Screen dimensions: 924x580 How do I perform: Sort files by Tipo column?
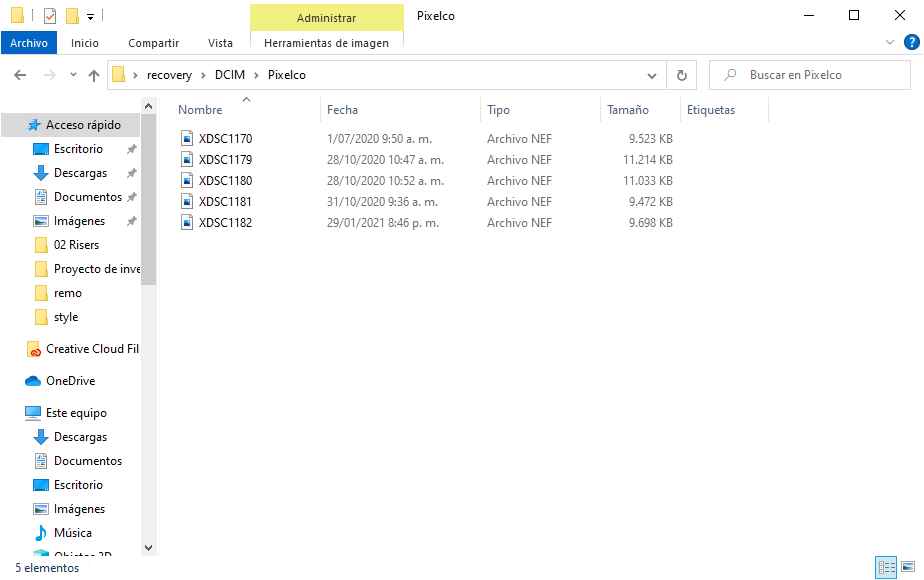point(499,110)
